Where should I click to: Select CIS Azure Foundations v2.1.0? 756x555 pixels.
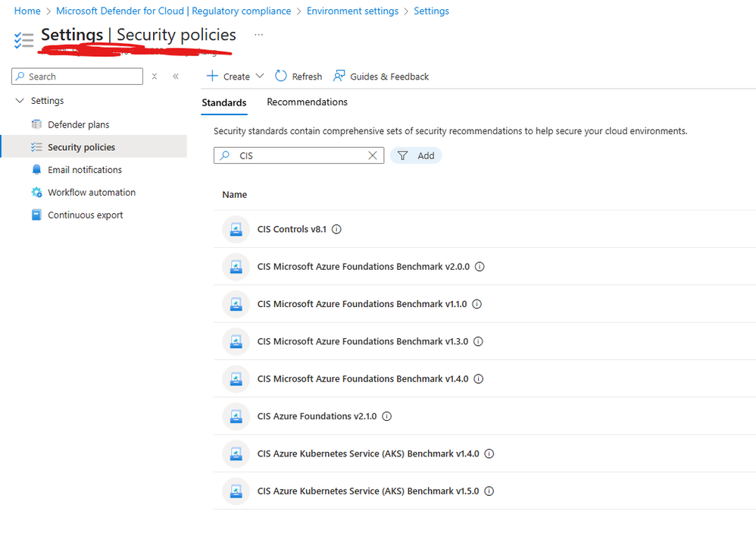(x=317, y=416)
